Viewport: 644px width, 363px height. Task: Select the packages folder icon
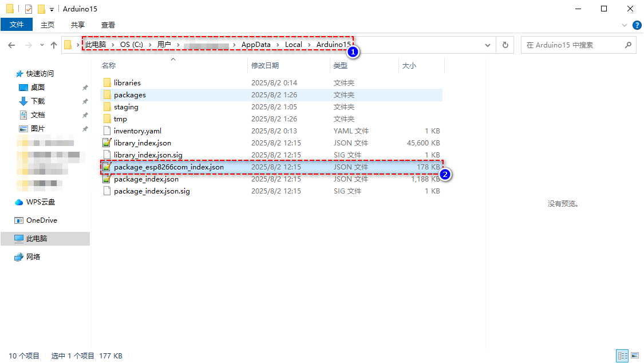pyautogui.click(x=107, y=95)
